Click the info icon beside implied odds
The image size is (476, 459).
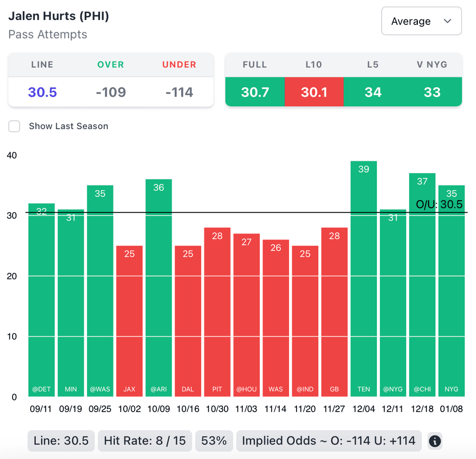435,441
